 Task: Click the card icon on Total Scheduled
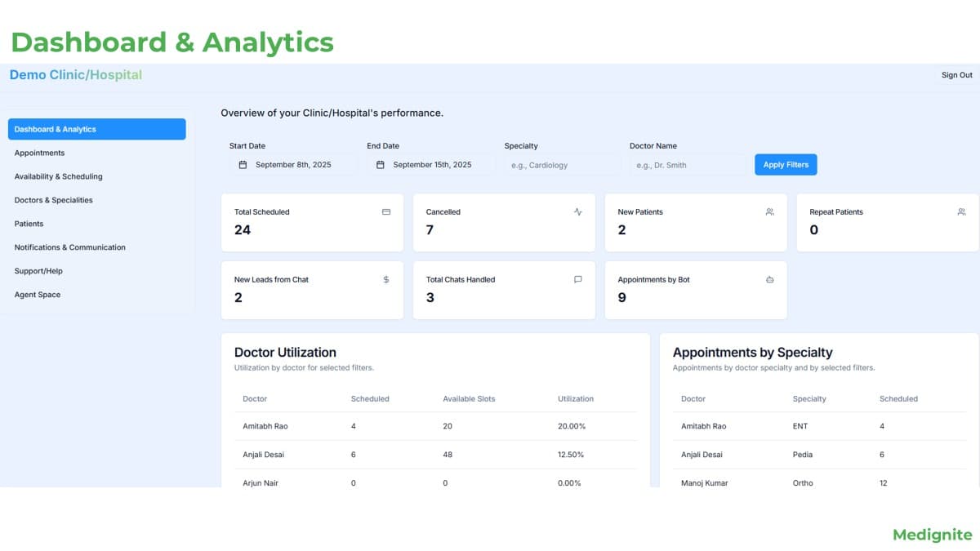click(x=385, y=211)
